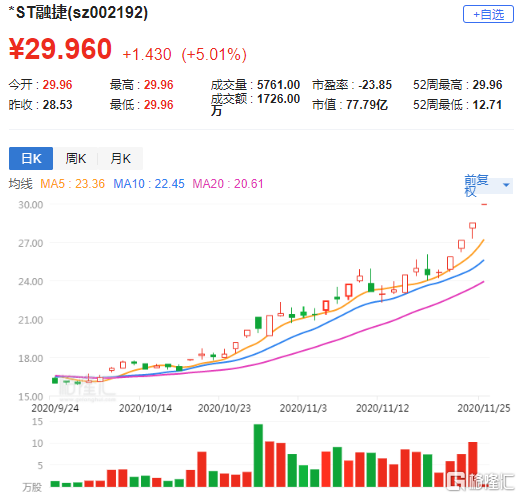Click the stock title *ST融捷(sz002192)
The image size is (521, 498).
(x=78, y=13)
